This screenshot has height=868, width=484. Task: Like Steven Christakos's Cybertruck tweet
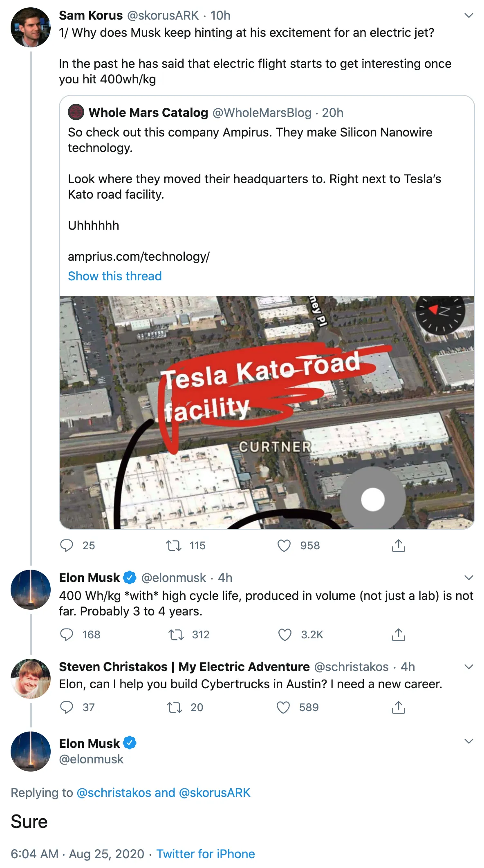[283, 707]
